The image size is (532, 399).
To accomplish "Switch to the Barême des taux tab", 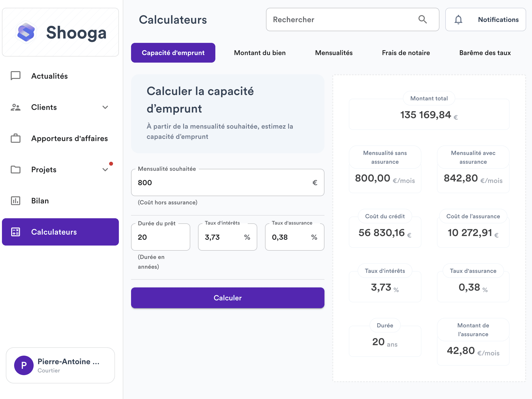I will (485, 53).
